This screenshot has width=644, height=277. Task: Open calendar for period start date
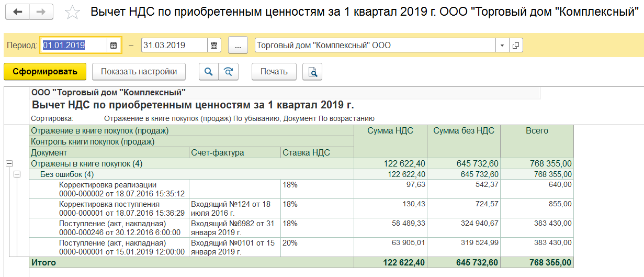click(x=114, y=46)
